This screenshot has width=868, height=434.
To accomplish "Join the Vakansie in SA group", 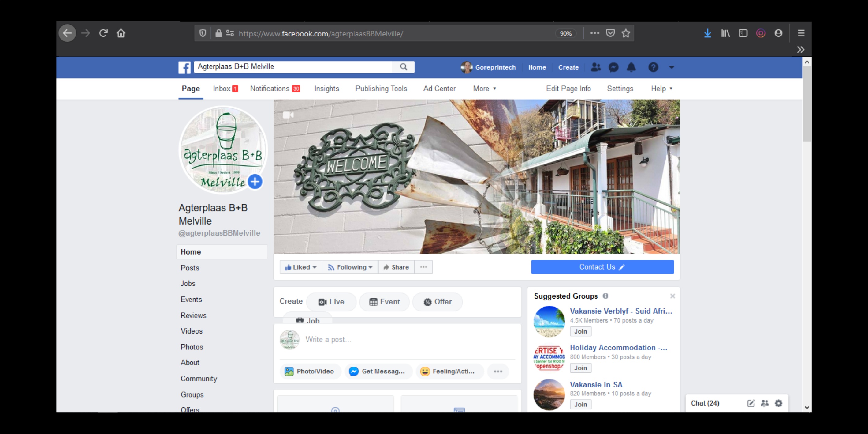I will click(580, 404).
